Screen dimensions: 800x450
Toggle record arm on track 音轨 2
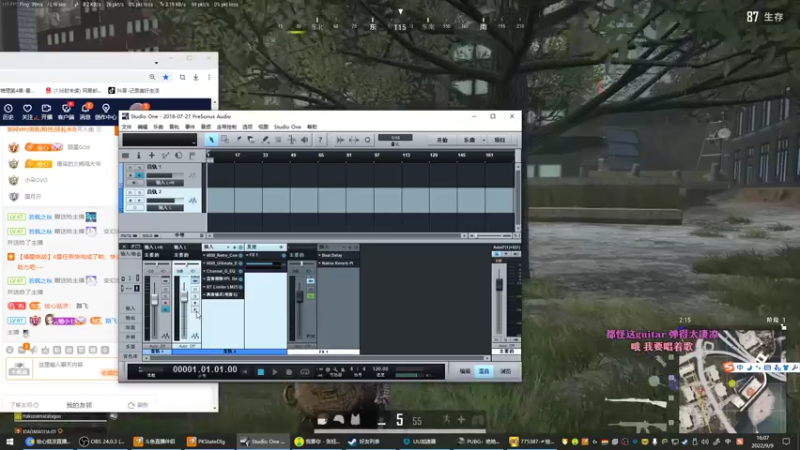tap(130, 200)
